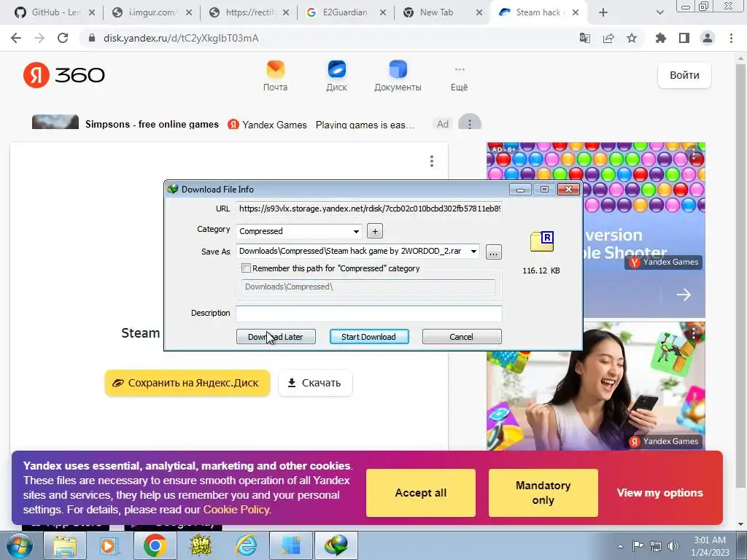This screenshot has width=747, height=560.
Task: Open the ad options three-dot button
Action: [470, 123]
